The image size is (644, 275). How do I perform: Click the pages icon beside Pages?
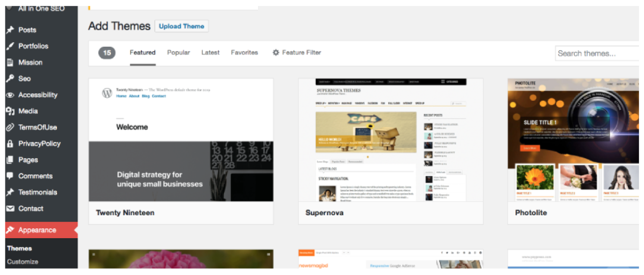pos(10,160)
